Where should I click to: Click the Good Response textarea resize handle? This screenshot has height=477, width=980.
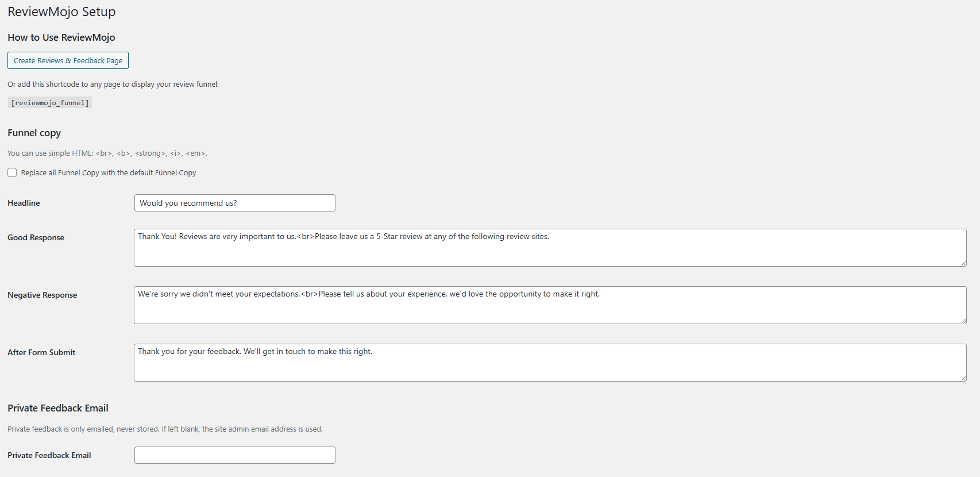click(x=963, y=263)
